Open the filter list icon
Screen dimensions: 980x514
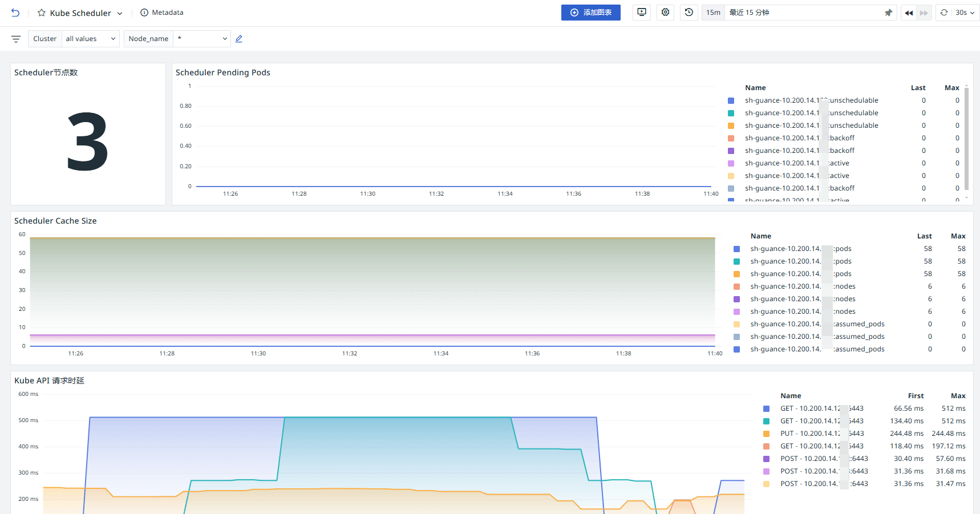(16, 39)
